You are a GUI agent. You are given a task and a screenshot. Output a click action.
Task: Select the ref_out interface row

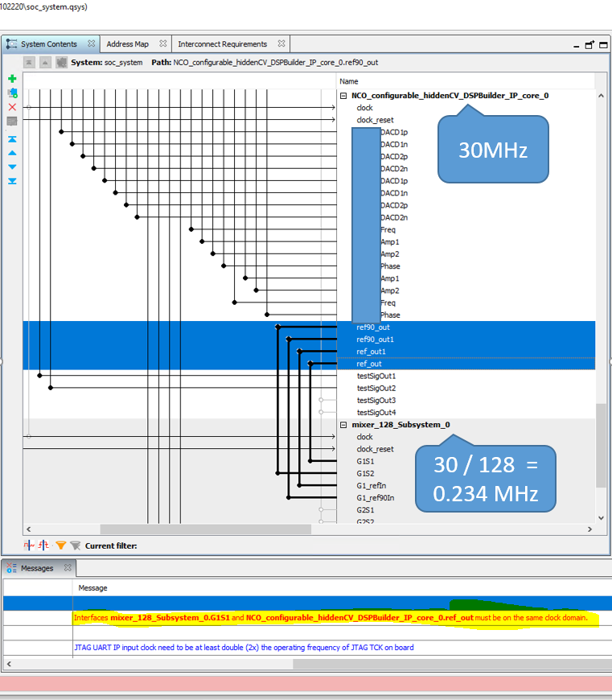(369, 364)
